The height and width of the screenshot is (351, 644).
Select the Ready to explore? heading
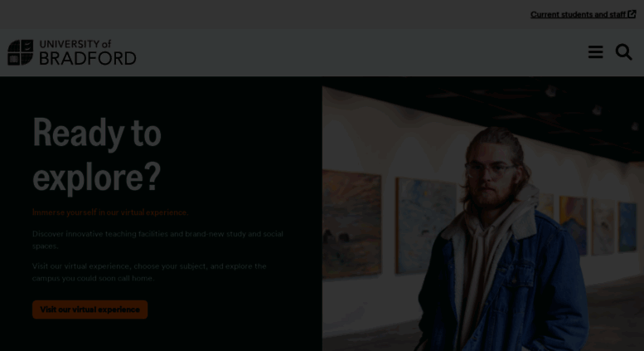[97, 154]
